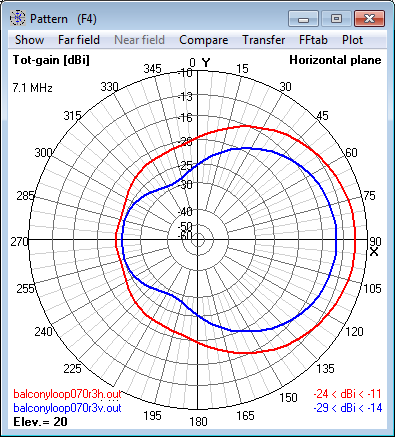Click the blue balconyloop070r3v.out legend label

click(x=67, y=408)
